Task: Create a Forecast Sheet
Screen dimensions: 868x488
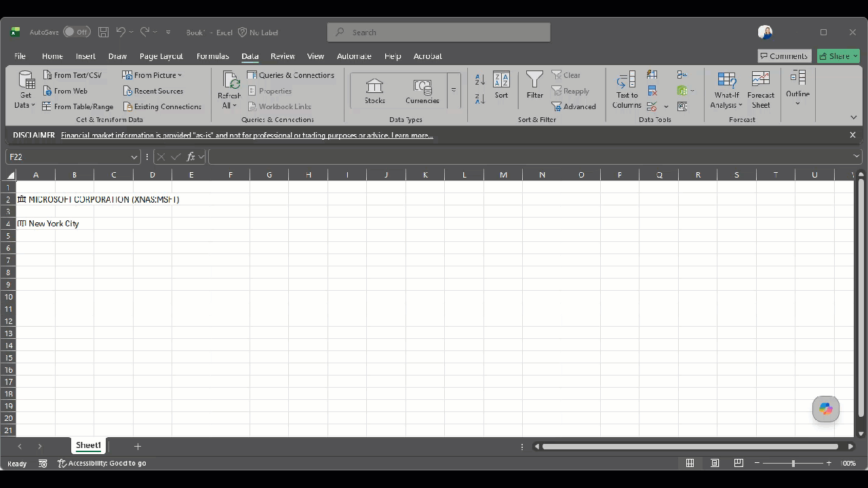Action: tap(761, 89)
